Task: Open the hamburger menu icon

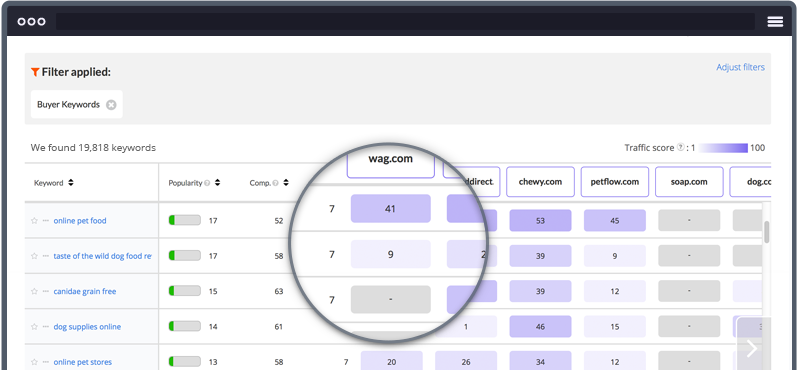Action: (x=775, y=21)
